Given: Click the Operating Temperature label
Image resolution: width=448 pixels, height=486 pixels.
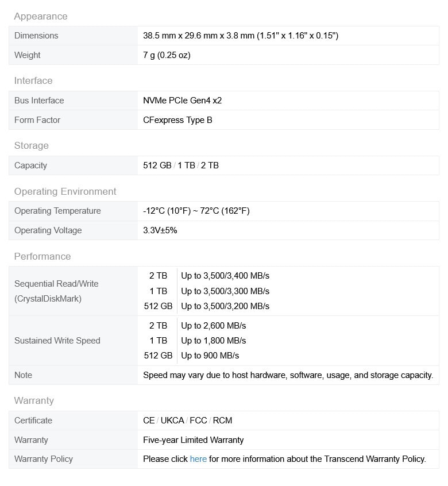Looking at the screenshot, I should point(57,211).
